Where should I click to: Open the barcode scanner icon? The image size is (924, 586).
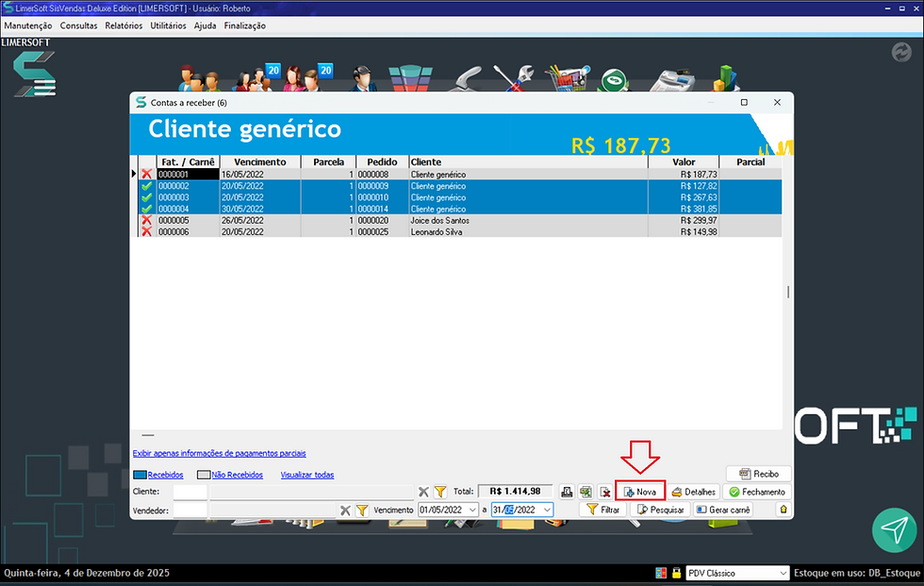467,79
